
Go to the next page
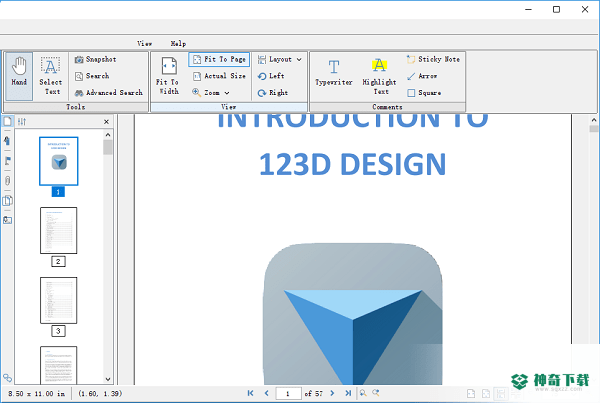[332, 393]
